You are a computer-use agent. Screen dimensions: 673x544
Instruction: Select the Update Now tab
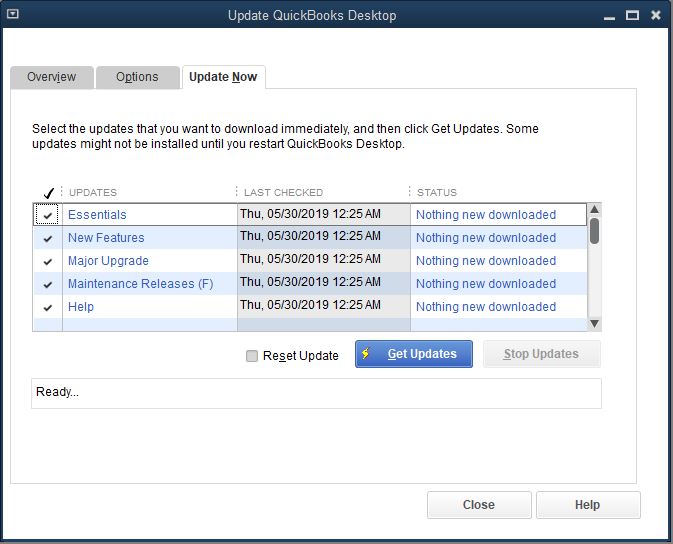click(223, 77)
